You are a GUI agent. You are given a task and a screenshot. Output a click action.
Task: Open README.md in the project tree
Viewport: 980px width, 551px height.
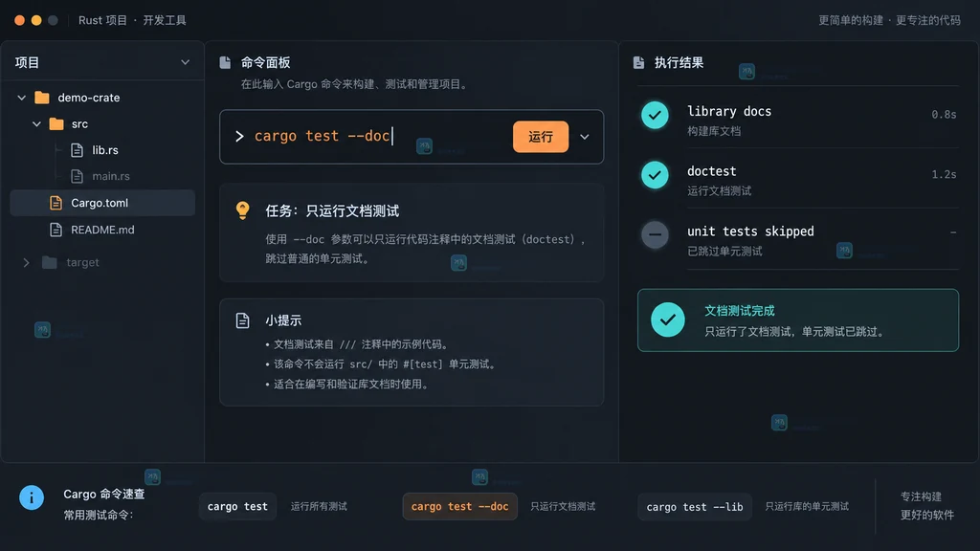[102, 230]
